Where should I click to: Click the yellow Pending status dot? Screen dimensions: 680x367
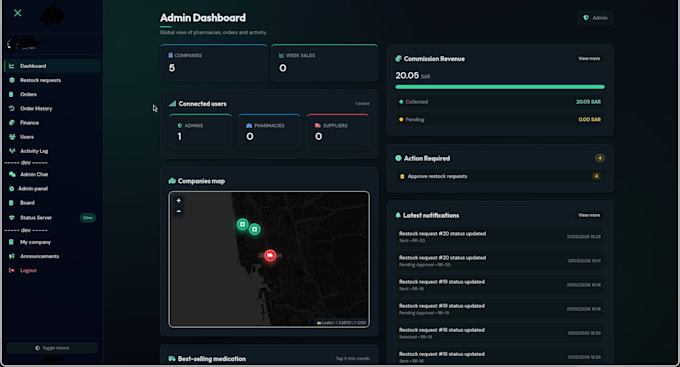(x=401, y=119)
